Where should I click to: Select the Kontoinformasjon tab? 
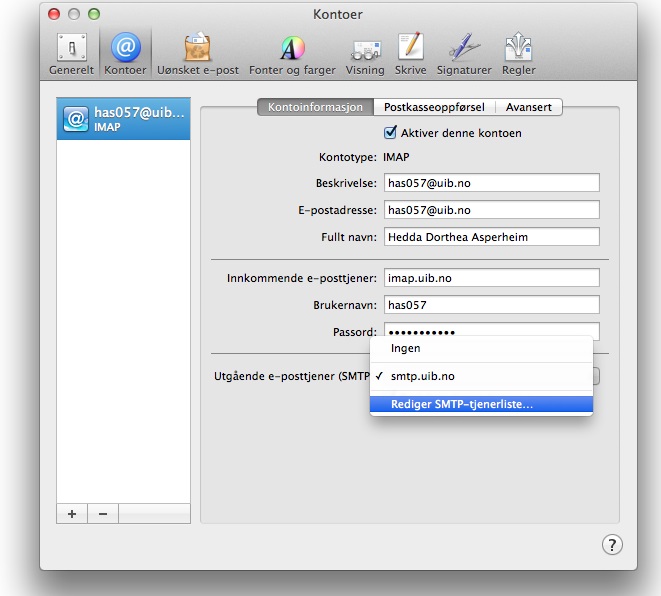point(315,107)
